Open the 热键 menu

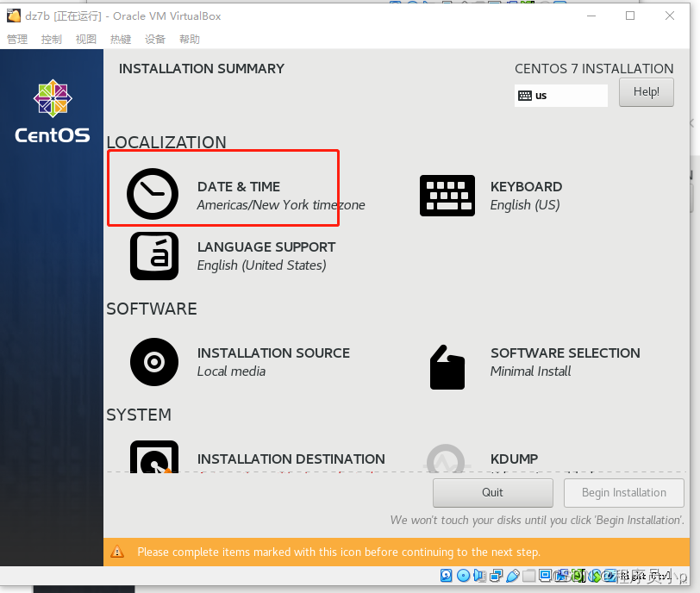(121, 40)
